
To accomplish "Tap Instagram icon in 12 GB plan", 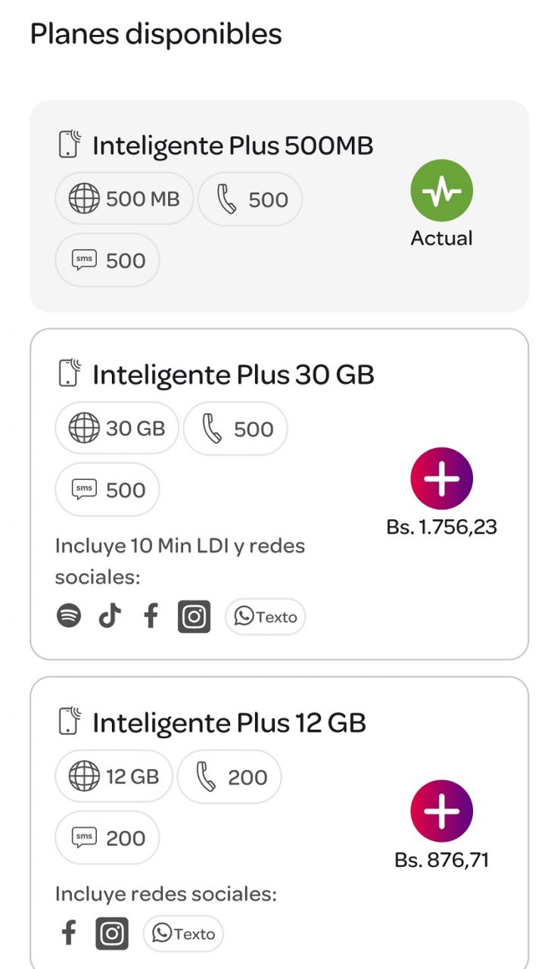I will (x=112, y=933).
